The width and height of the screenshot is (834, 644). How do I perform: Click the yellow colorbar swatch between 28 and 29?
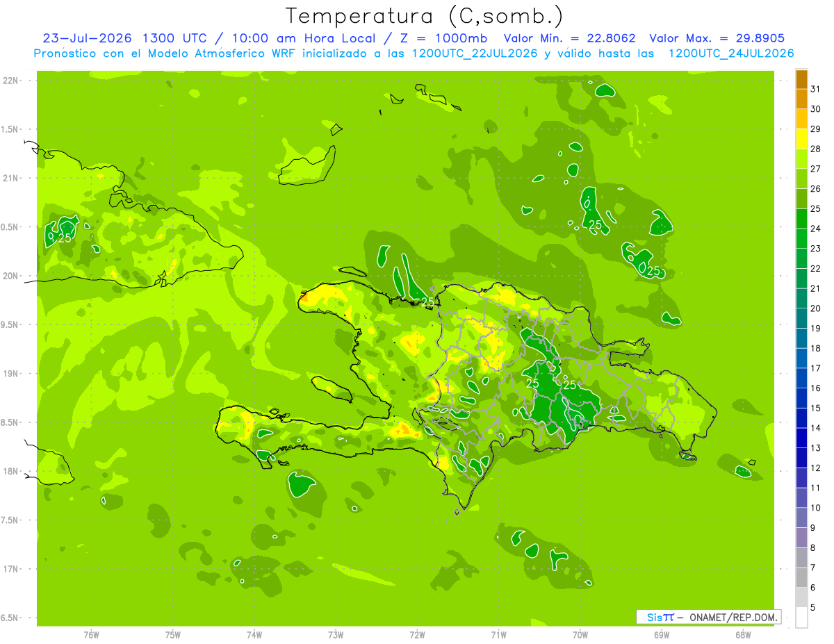point(801,140)
